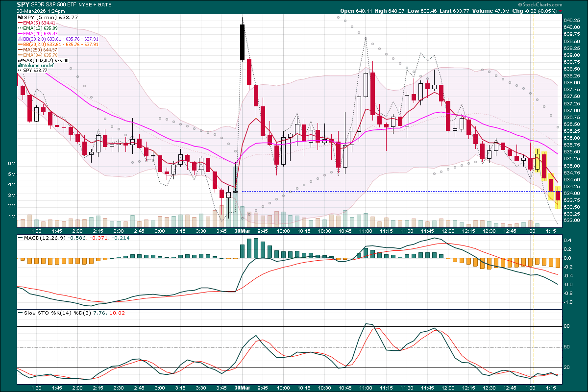The image size is (588, 392).
Task: Click the 50 stochastic axis label
Action: [567, 347]
